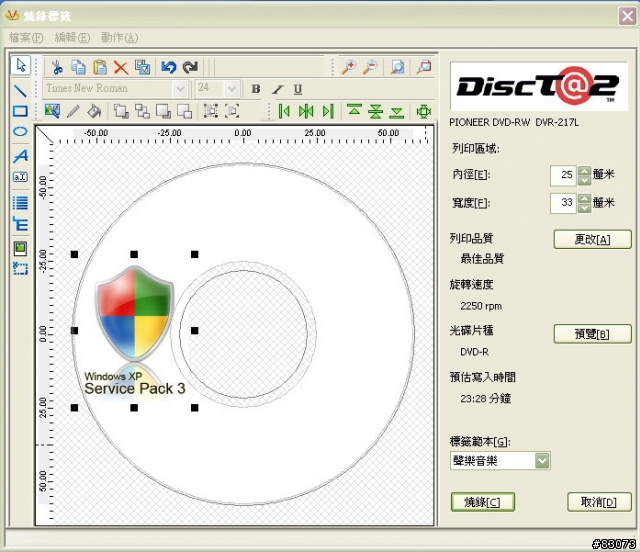Toggle underline text formatting

pos(298,89)
